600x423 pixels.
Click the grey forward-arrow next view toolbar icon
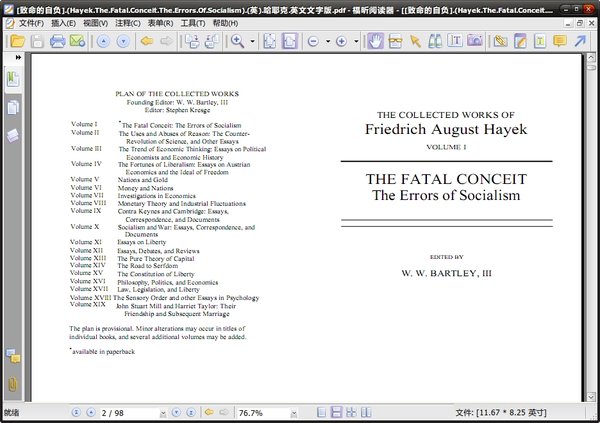click(167, 41)
